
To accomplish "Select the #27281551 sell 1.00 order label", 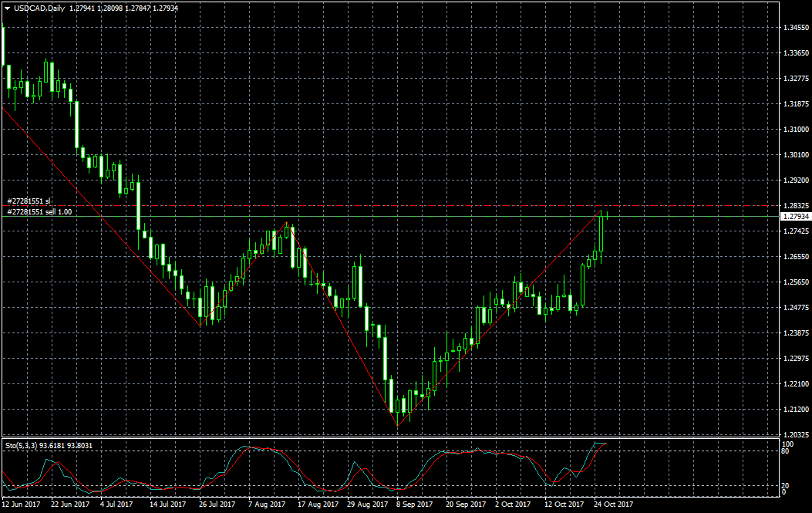I will [x=39, y=211].
